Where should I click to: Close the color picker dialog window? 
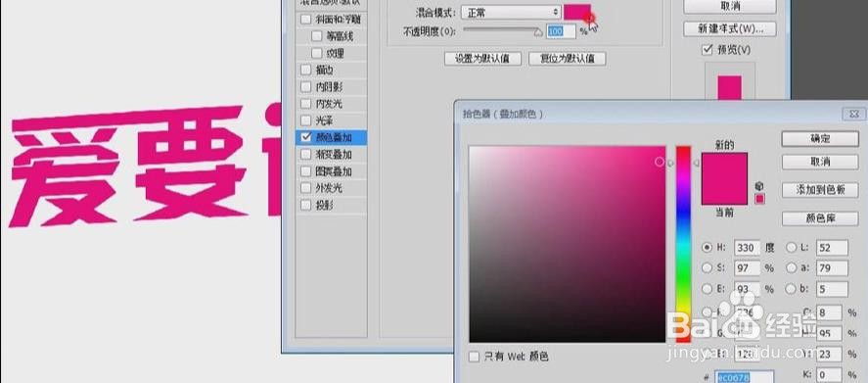(853, 115)
